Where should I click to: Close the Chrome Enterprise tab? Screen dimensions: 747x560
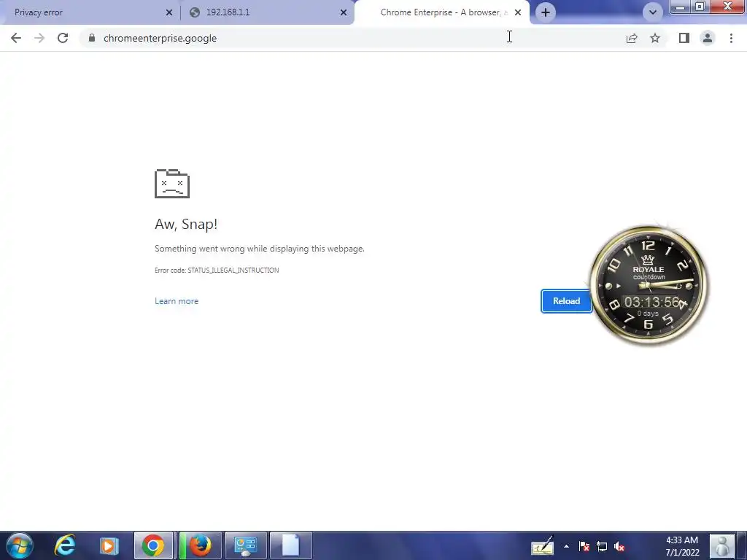point(518,12)
